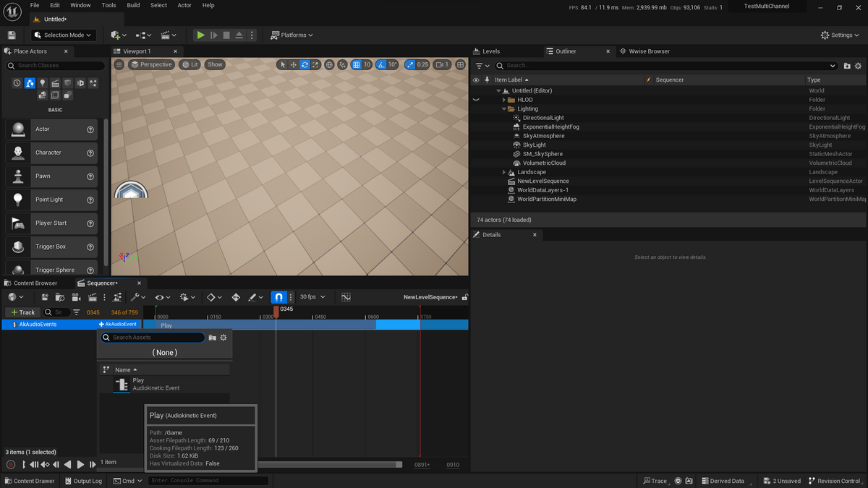Open the sequencer wrench actions dropdown
This screenshot has width=868, height=488.
137,297
